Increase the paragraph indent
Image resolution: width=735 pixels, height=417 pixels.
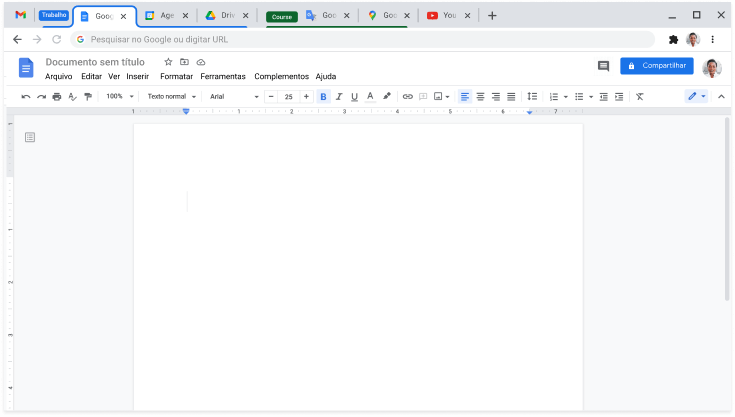pyautogui.click(x=619, y=97)
